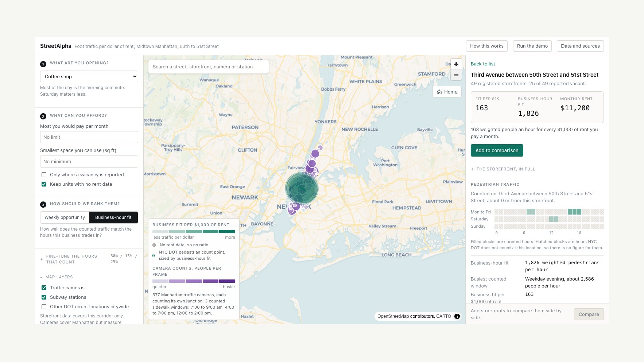Click the Saturday traffic row label
This screenshot has width=644, height=362.
coord(479,219)
